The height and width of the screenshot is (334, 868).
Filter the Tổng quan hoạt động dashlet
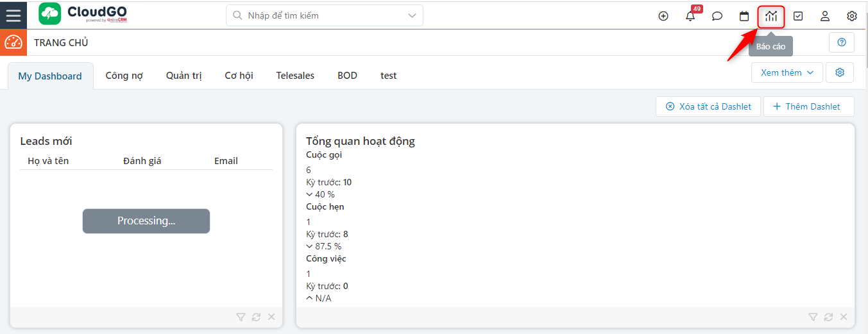click(x=813, y=317)
